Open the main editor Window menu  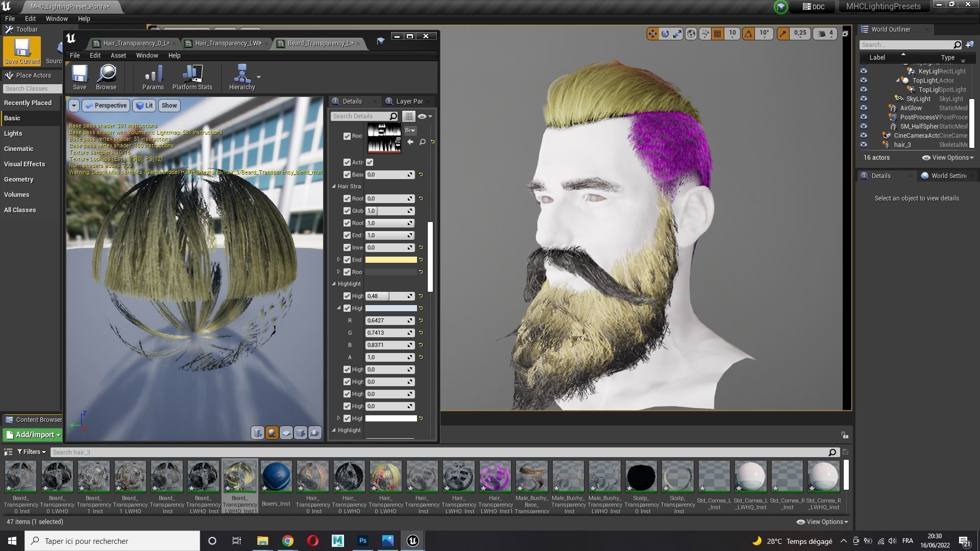(57, 19)
